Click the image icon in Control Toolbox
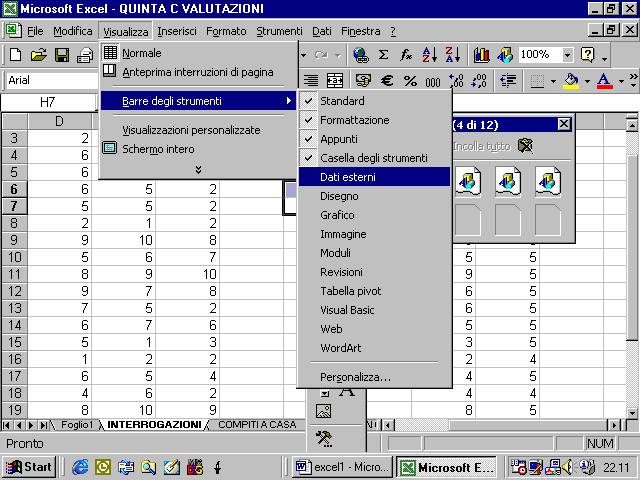Screen dimensions: 640x480 click(x=323, y=411)
